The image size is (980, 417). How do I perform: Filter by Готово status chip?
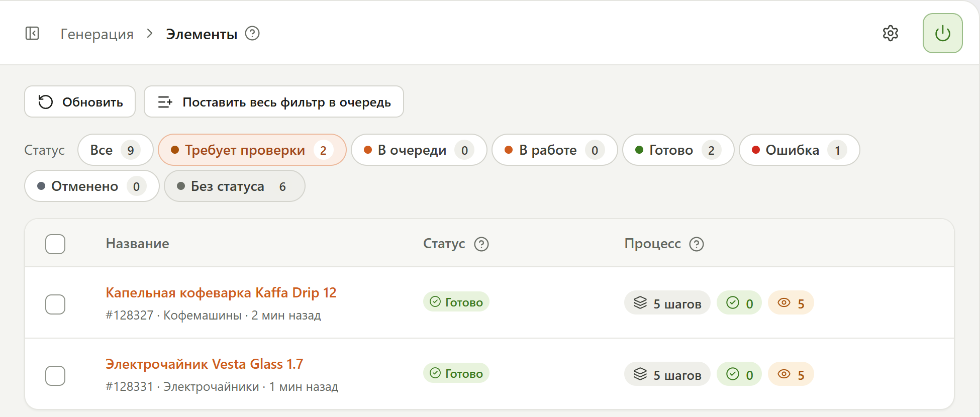678,150
